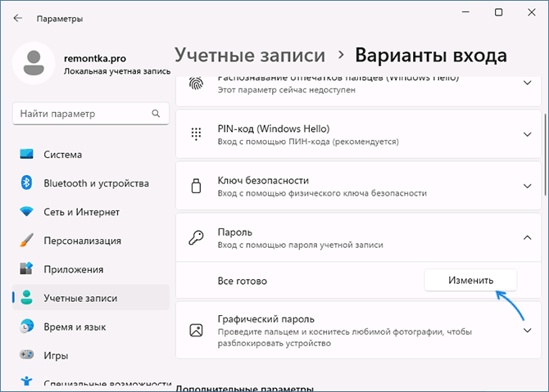Click Вход с помощью ПИН-кода description

[x=308, y=142]
